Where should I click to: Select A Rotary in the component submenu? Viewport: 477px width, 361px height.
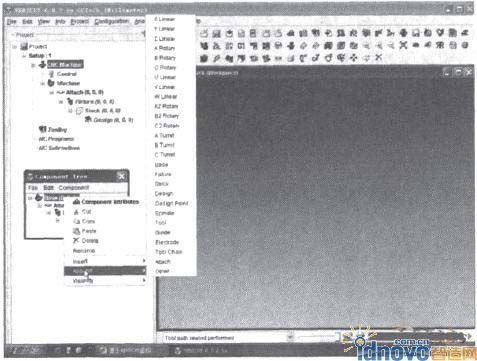point(164,48)
